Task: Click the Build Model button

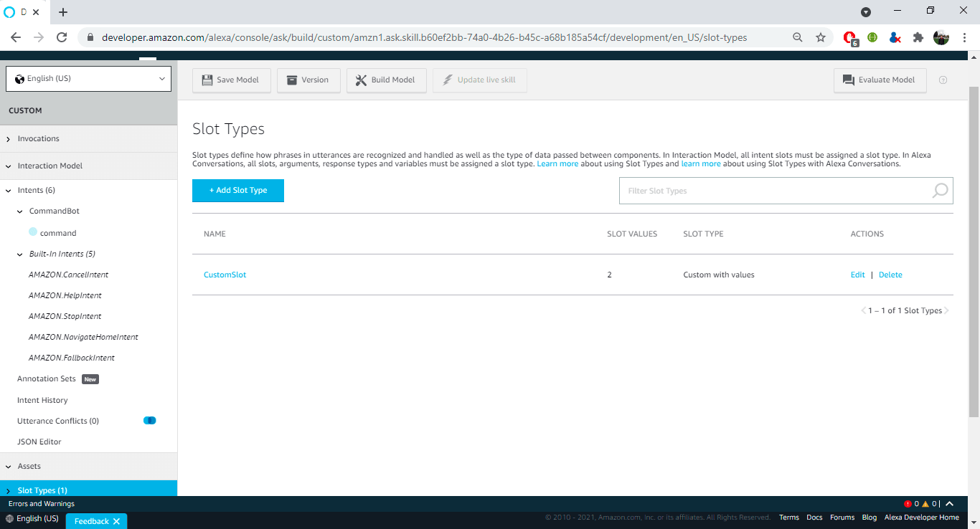Action: [x=386, y=80]
